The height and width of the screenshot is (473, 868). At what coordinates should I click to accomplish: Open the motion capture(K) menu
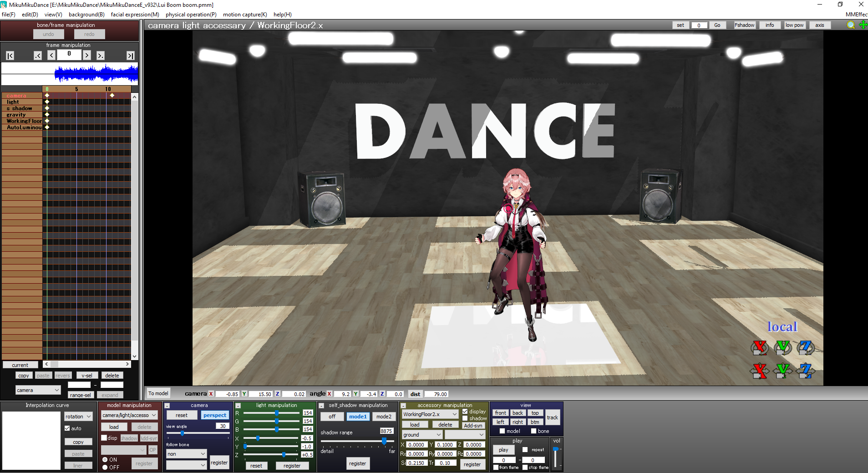click(244, 14)
